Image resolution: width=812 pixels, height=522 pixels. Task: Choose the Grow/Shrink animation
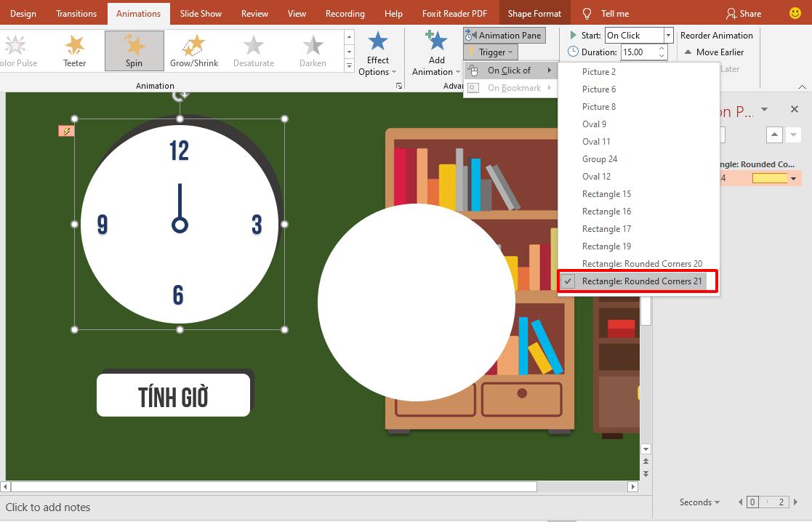coord(193,51)
